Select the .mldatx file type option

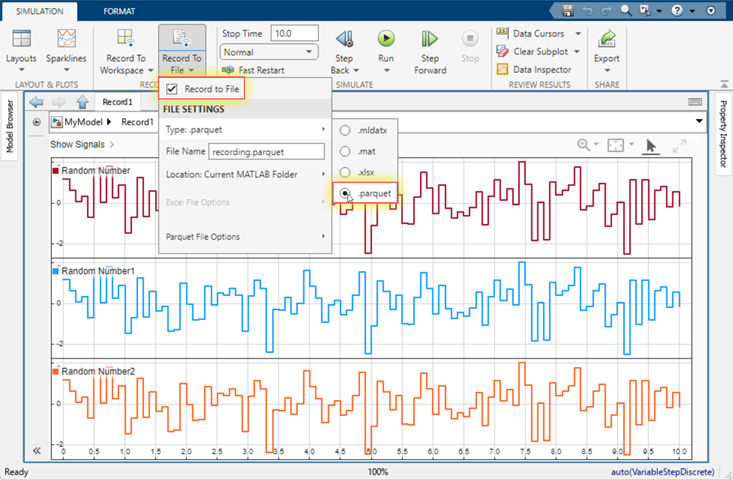pyautogui.click(x=346, y=131)
